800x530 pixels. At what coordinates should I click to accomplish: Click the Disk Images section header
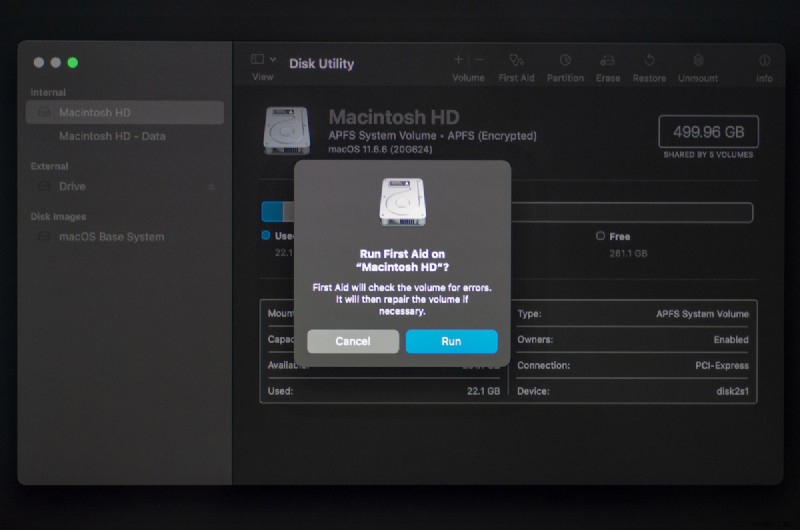58,216
